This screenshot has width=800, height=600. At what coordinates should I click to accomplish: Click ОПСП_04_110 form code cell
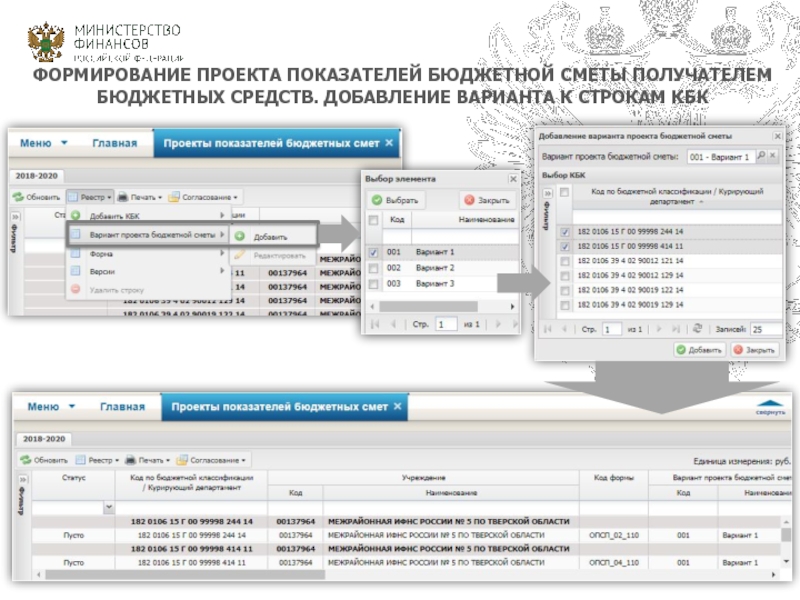(614, 562)
